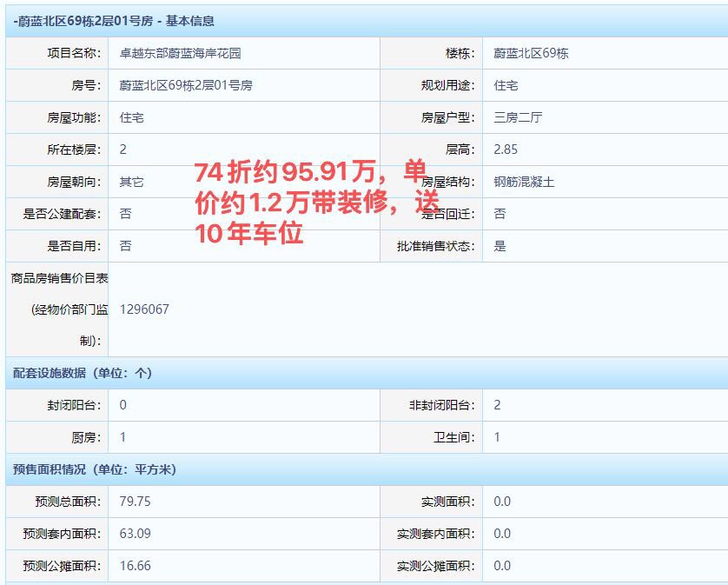The image size is (728, 585).
Task: Click the 非封闭阳台 count value
Action: 497,405
